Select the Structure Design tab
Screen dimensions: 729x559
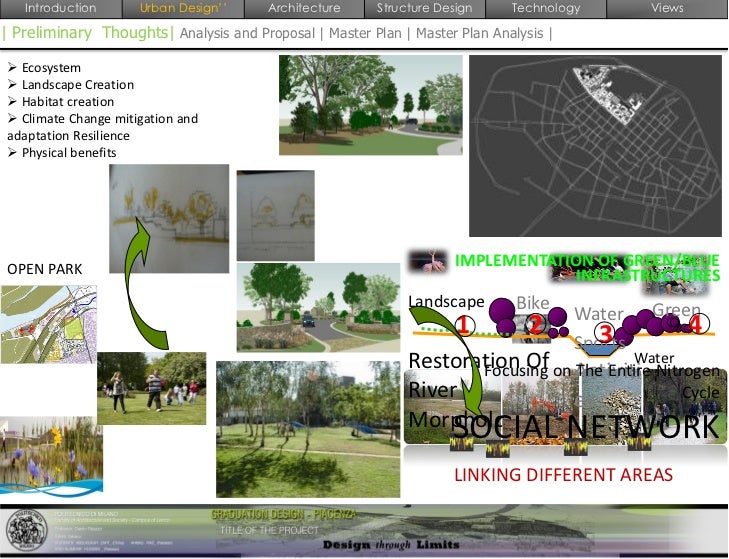click(x=424, y=8)
